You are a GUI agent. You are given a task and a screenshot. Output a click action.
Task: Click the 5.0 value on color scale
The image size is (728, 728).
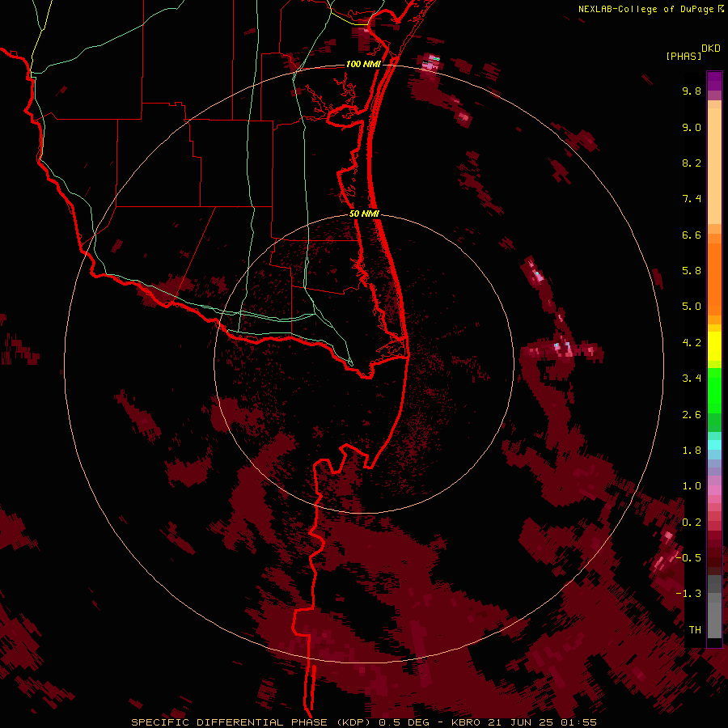(x=692, y=307)
